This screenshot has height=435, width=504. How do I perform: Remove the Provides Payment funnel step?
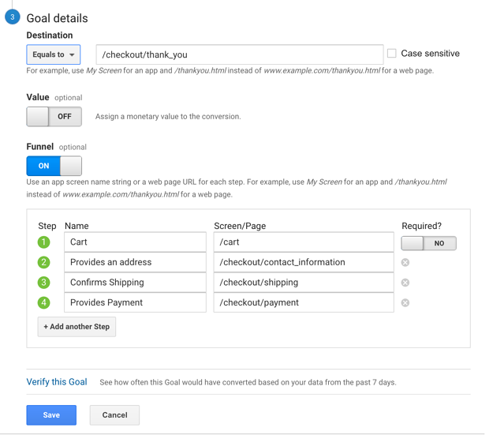405,302
